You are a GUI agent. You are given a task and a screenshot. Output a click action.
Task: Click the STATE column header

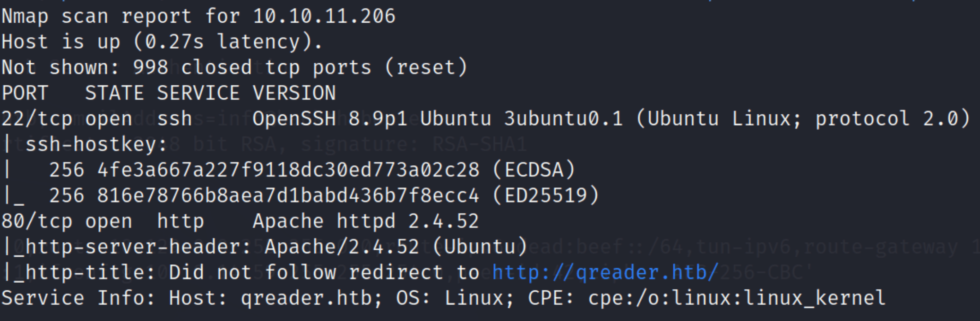point(115,93)
